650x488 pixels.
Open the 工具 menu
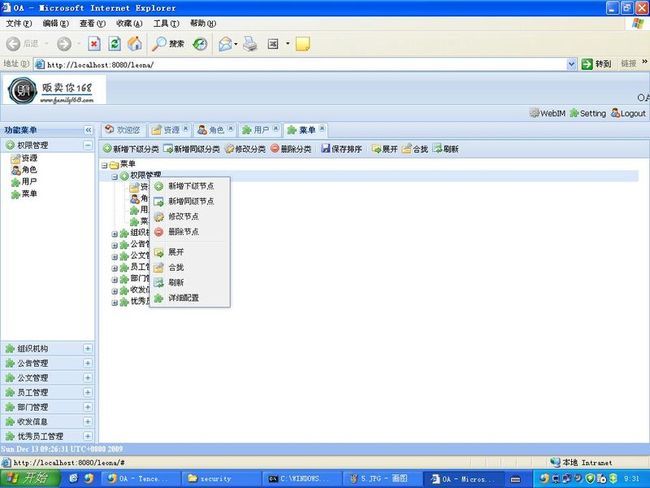click(166, 24)
